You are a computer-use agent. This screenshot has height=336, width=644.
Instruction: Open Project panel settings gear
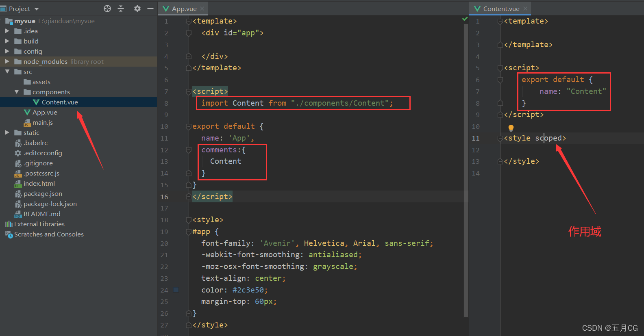pyautogui.click(x=137, y=9)
